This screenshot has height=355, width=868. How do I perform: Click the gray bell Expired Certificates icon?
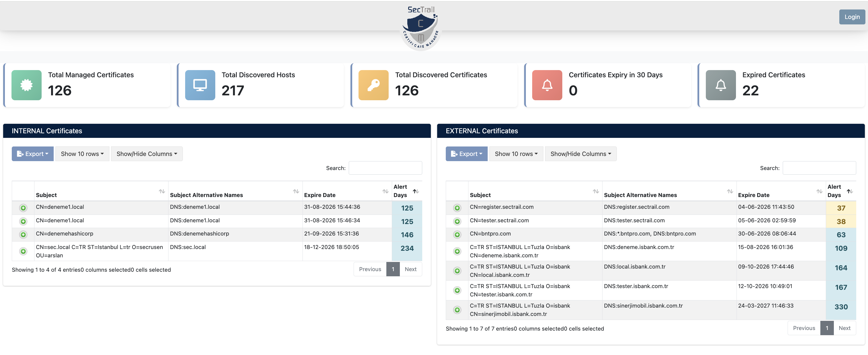tap(720, 85)
